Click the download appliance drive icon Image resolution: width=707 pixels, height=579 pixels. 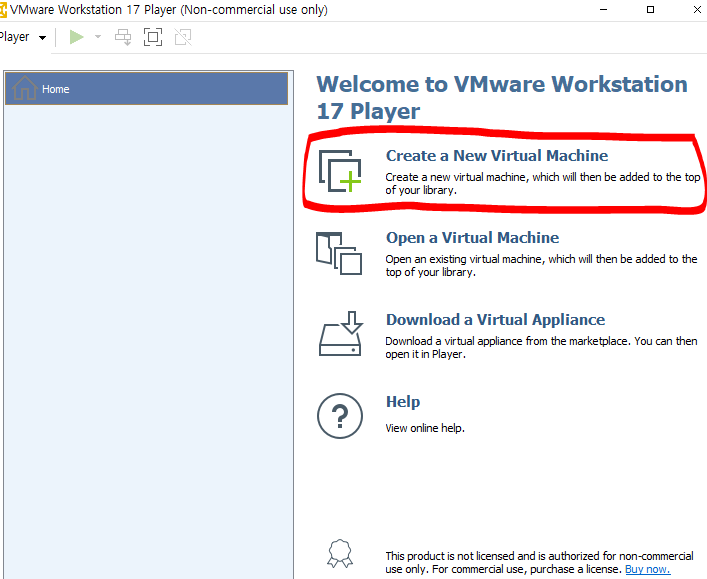pos(341,334)
